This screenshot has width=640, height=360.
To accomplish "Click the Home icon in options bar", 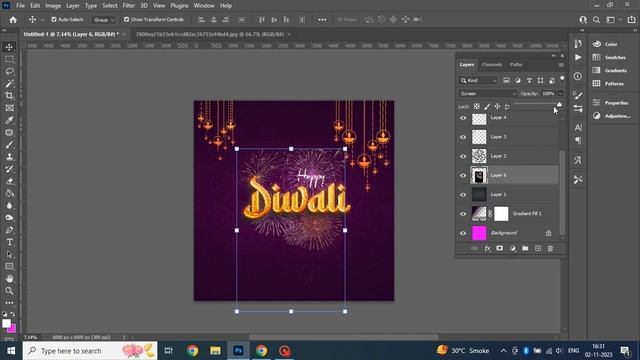I will point(13,20).
